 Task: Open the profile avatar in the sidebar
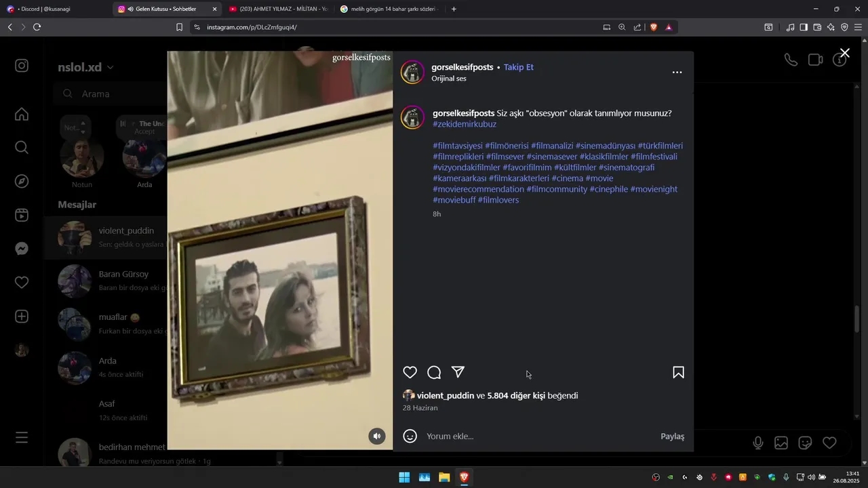[22, 350]
